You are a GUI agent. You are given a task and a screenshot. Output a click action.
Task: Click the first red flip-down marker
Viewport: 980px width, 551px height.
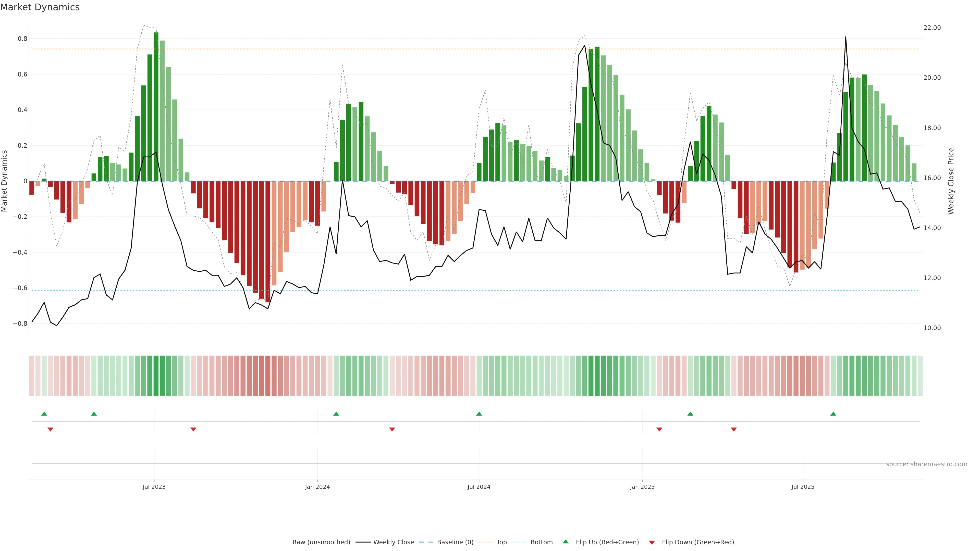[x=50, y=429]
